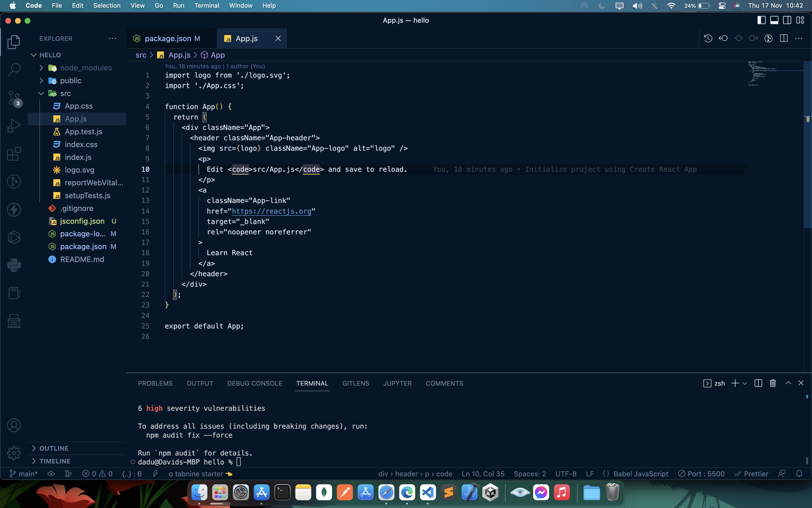Click Ln 10, Col 35 cursor position

click(x=483, y=474)
